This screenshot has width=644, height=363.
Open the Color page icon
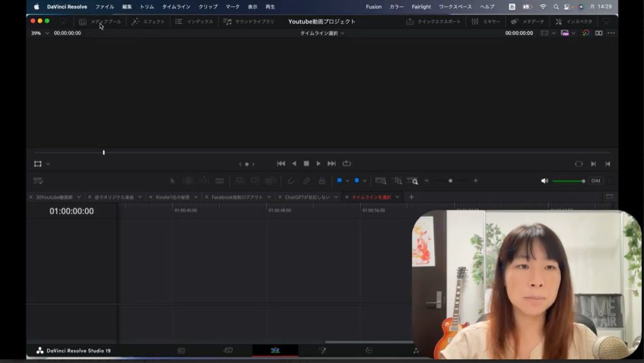(369, 350)
